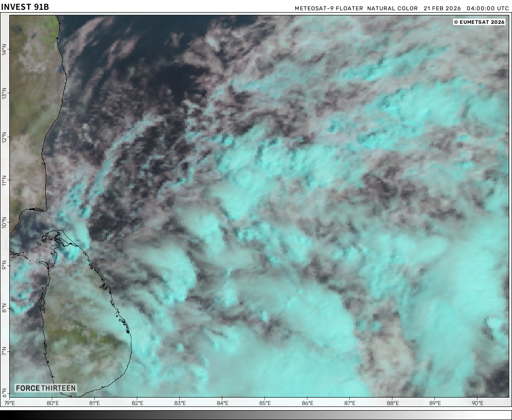Image resolution: width=512 pixels, height=420 pixels.
Task: Click the 14°N latitude tick label
Action: click(4, 50)
